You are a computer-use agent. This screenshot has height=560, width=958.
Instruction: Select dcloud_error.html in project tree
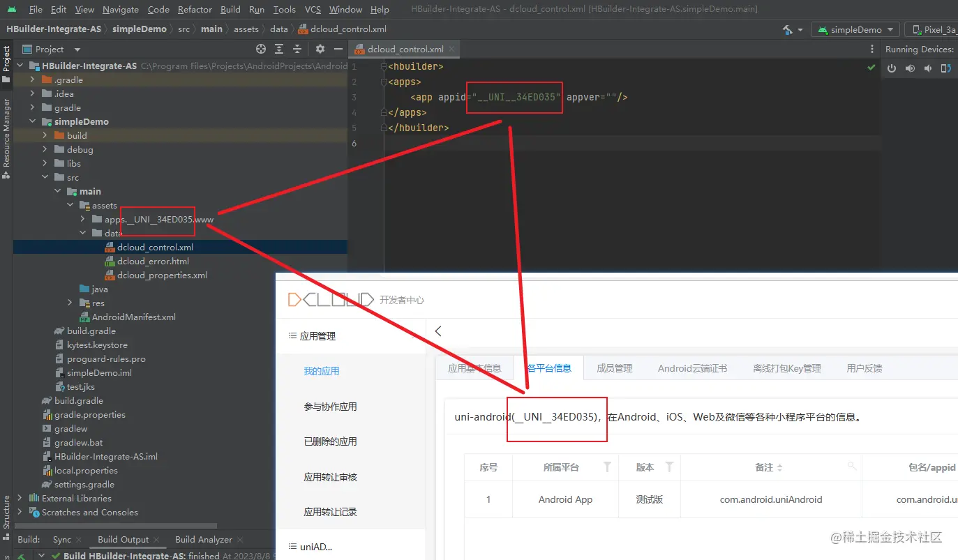point(153,262)
